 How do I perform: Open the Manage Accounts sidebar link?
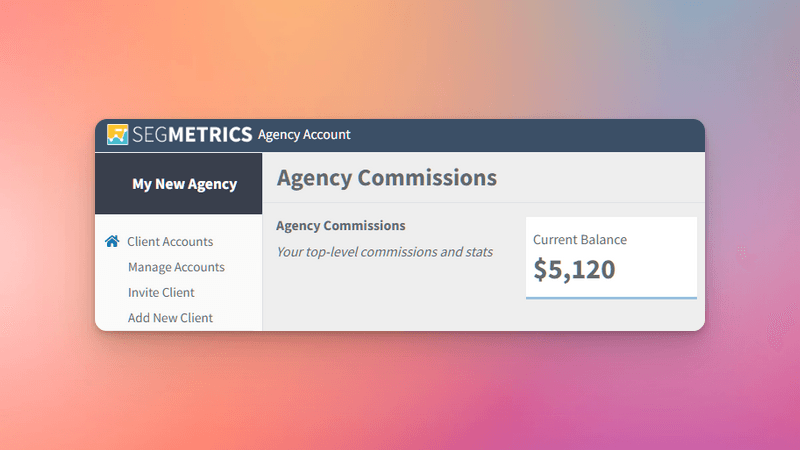pyautogui.click(x=176, y=267)
